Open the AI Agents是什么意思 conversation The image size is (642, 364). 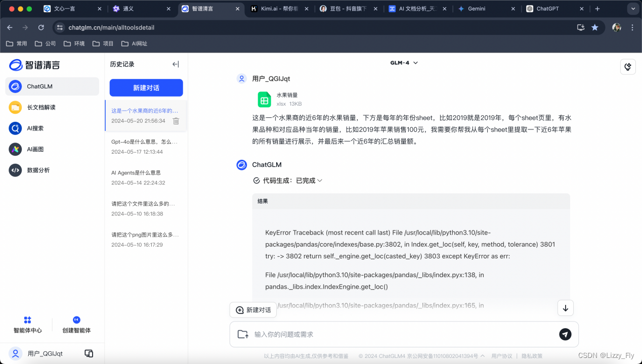pos(146,177)
